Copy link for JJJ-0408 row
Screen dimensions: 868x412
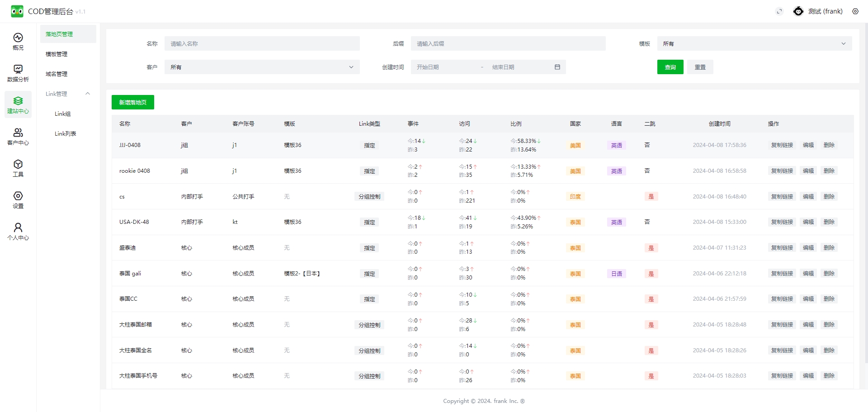[782, 145]
